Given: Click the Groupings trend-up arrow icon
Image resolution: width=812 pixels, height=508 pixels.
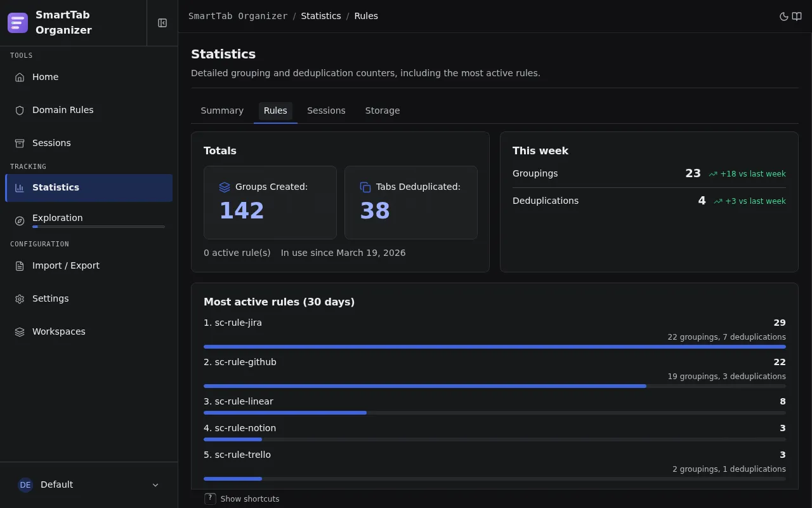Looking at the screenshot, I should pos(713,174).
